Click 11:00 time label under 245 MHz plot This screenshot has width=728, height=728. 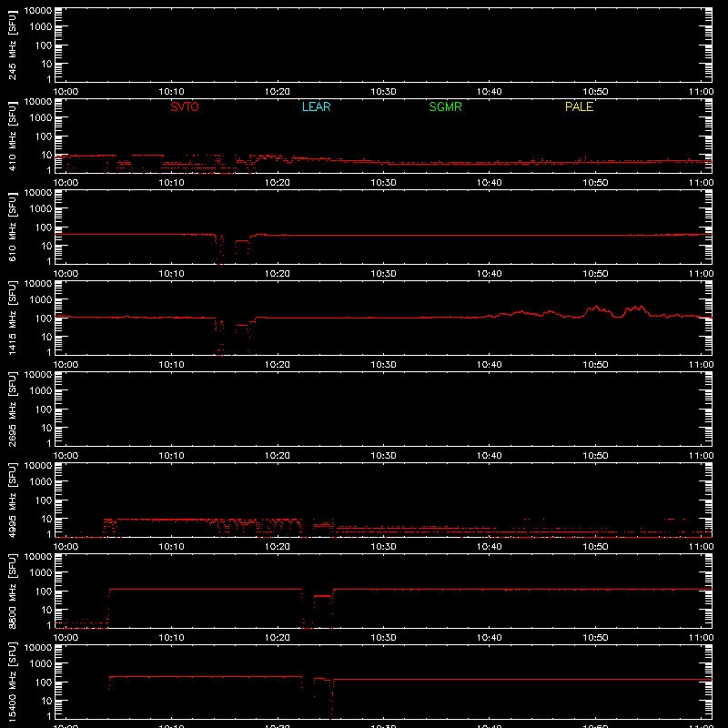(x=701, y=92)
